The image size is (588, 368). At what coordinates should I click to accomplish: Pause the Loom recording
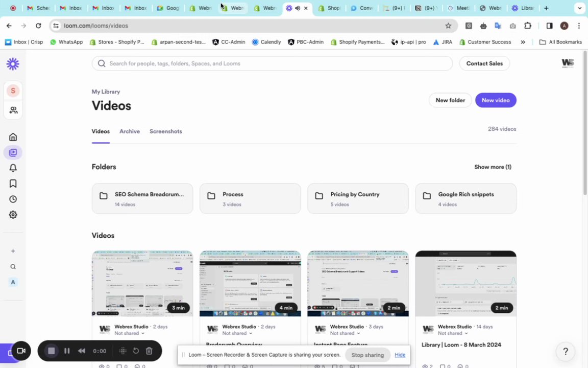(x=67, y=351)
